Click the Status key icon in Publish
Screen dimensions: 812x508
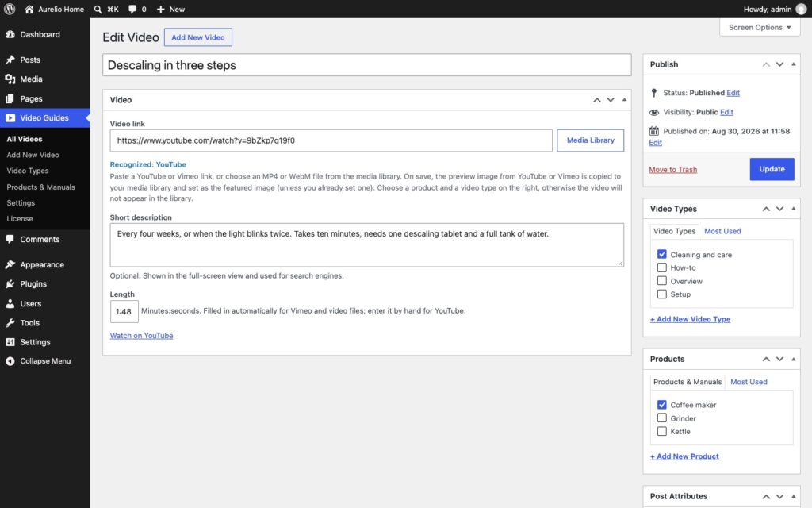click(654, 93)
